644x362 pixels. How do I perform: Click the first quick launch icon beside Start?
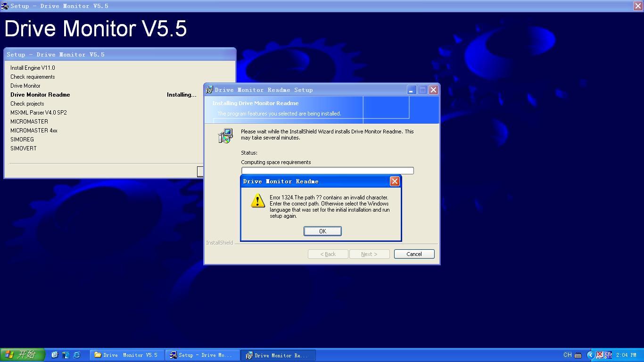click(55, 355)
